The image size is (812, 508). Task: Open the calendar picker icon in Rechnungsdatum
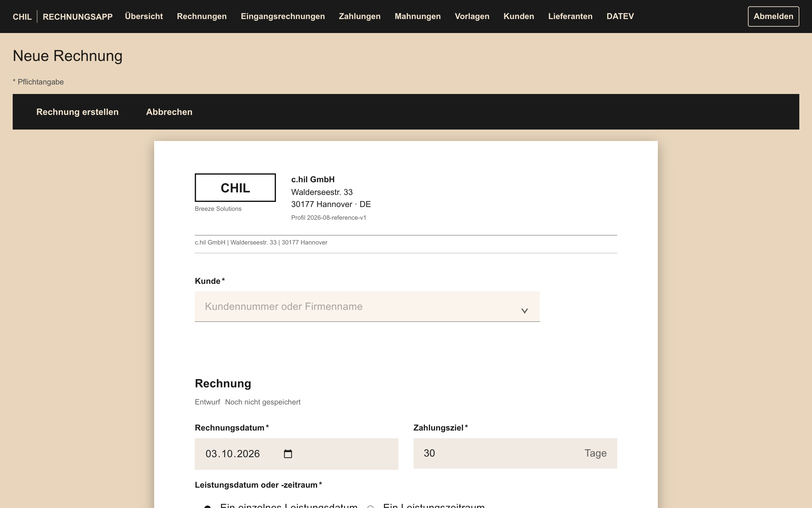pos(288,454)
